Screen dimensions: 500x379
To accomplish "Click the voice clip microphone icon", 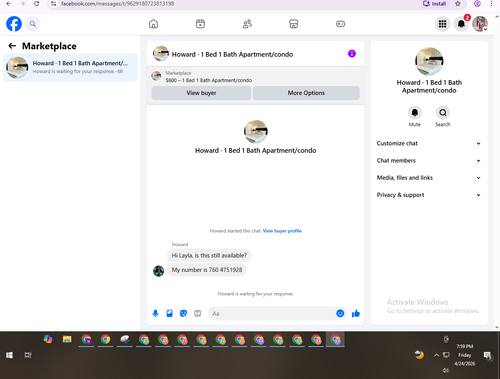I will 155,313.
